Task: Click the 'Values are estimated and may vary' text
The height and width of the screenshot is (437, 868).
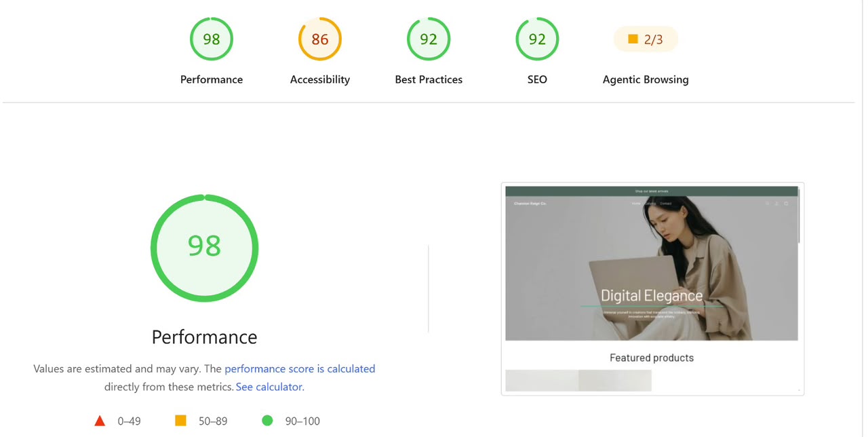Action: tap(117, 368)
